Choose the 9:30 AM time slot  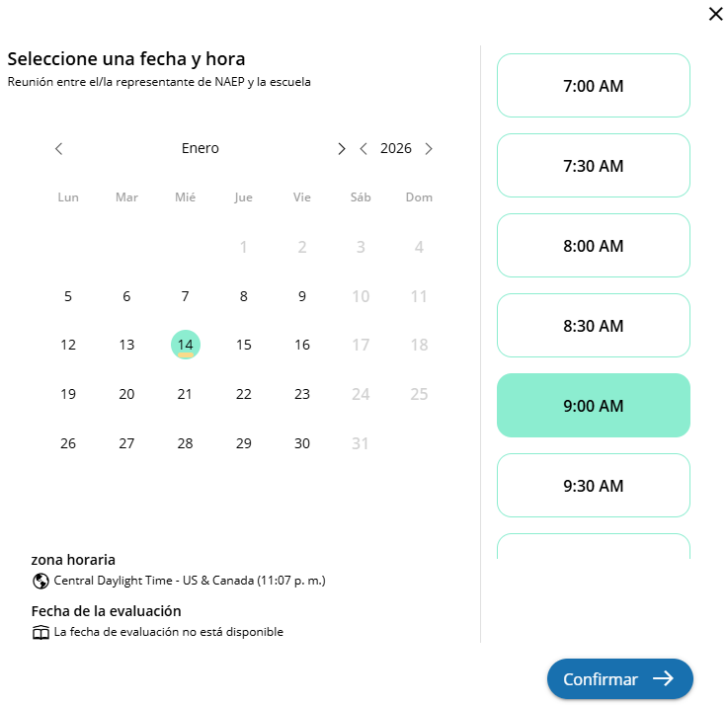[x=593, y=486]
